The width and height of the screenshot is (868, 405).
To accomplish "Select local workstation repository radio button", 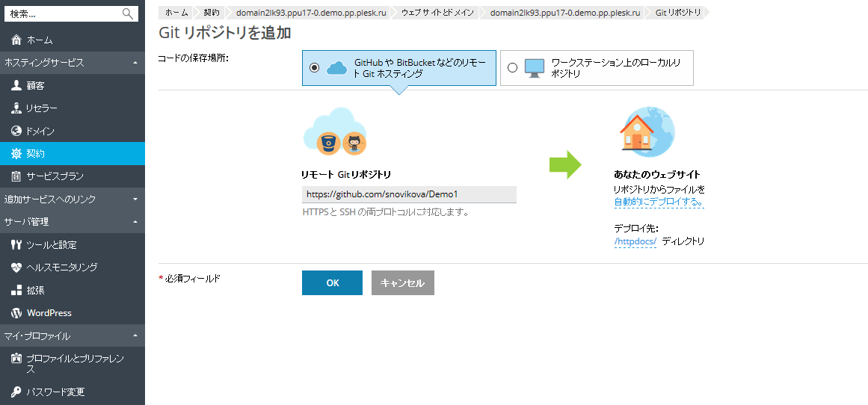I will coord(512,68).
